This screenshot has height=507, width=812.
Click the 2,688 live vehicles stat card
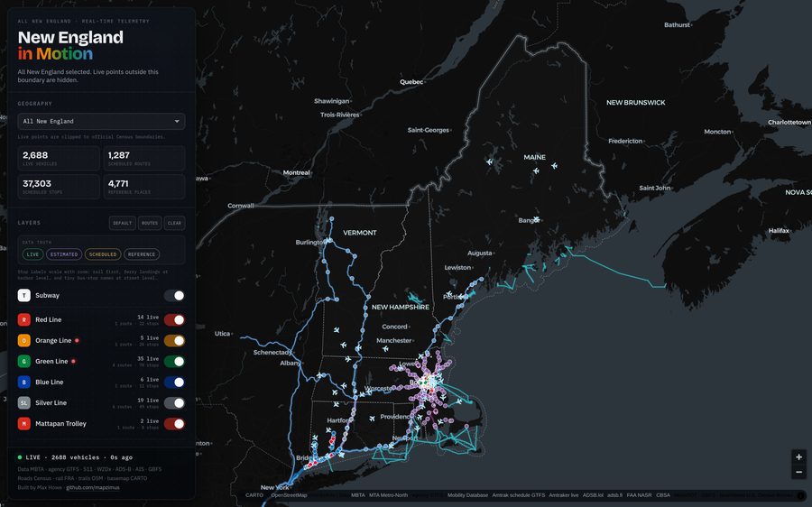click(59, 158)
